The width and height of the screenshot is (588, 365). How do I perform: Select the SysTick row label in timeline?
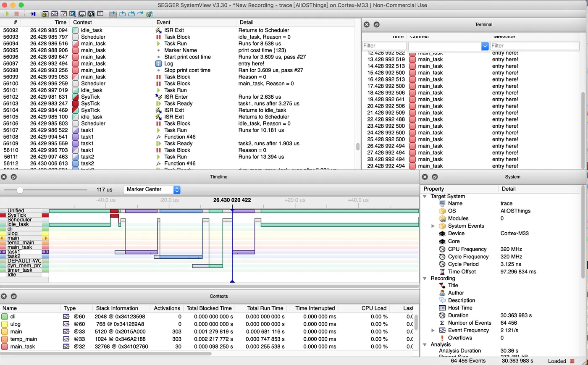click(17, 215)
